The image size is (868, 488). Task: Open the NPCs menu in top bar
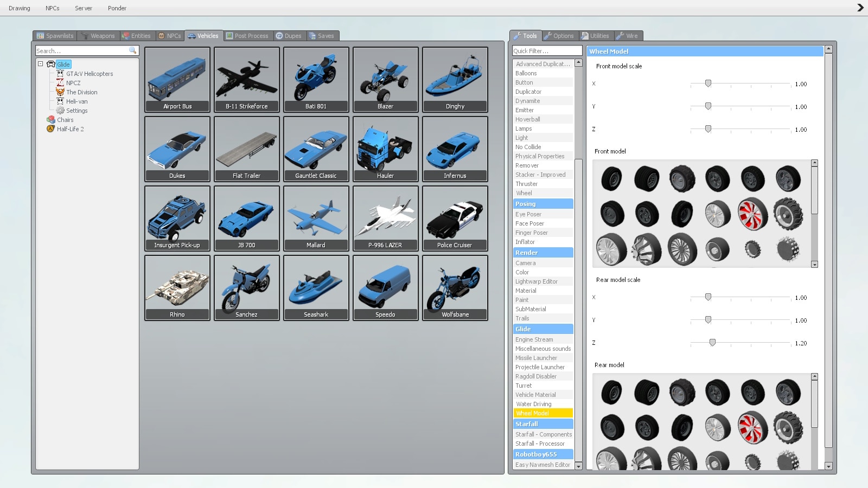click(53, 8)
